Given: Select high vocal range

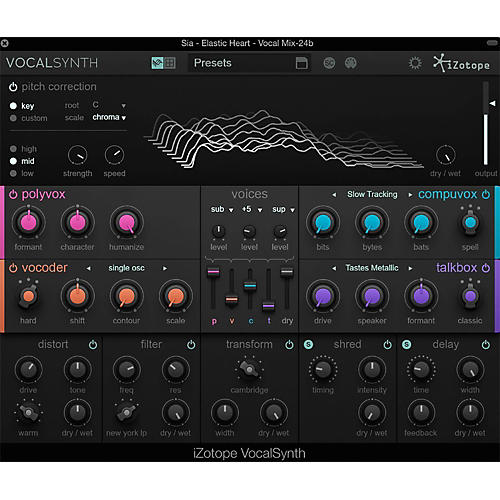Looking at the screenshot, I should (x=13, y=149).
